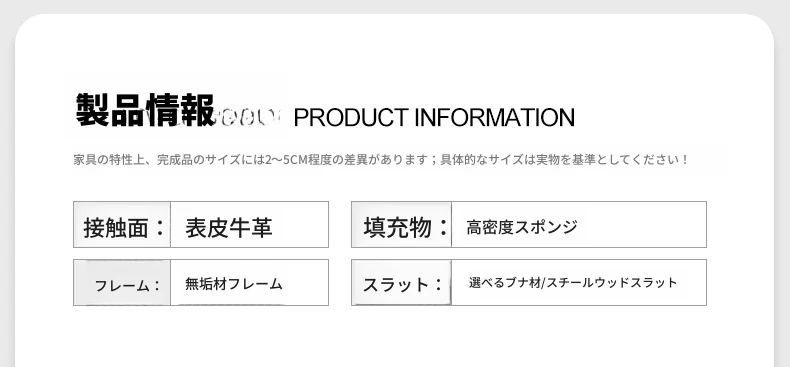This screenshot has width=790, height=367.
Task: Click the smudged text beside 製品情報
Action: coord(248,117)
